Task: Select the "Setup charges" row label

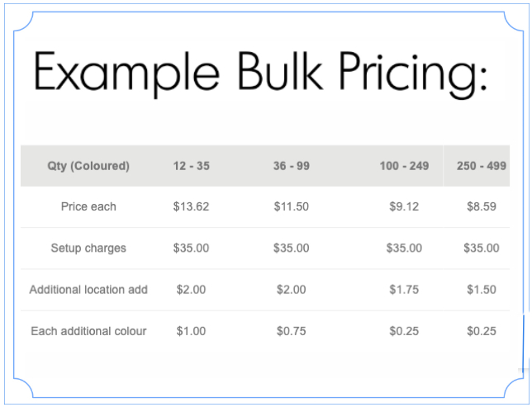Action: (x=88, y=248)
